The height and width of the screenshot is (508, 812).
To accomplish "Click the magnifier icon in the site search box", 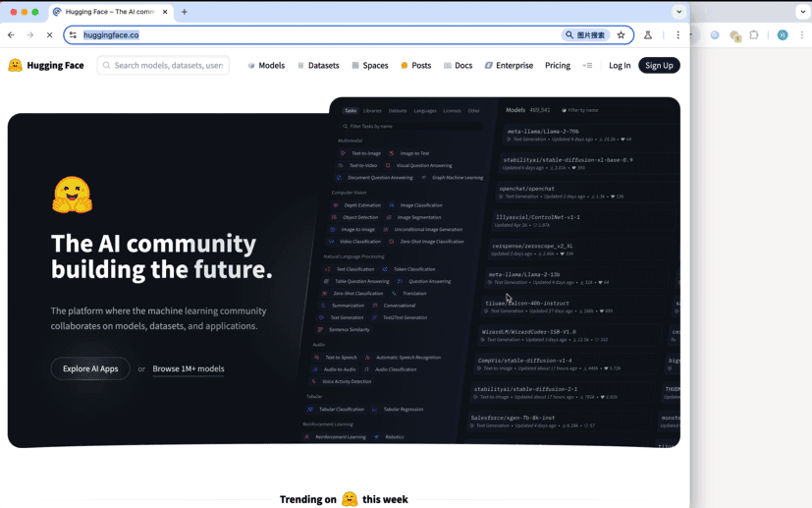I will coord(106,65).
